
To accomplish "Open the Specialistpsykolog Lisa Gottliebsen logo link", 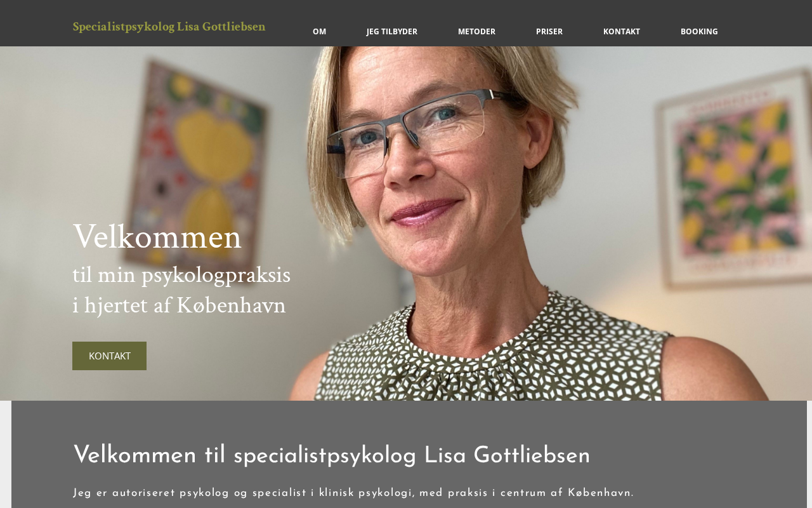I will [x=169, y=27].
